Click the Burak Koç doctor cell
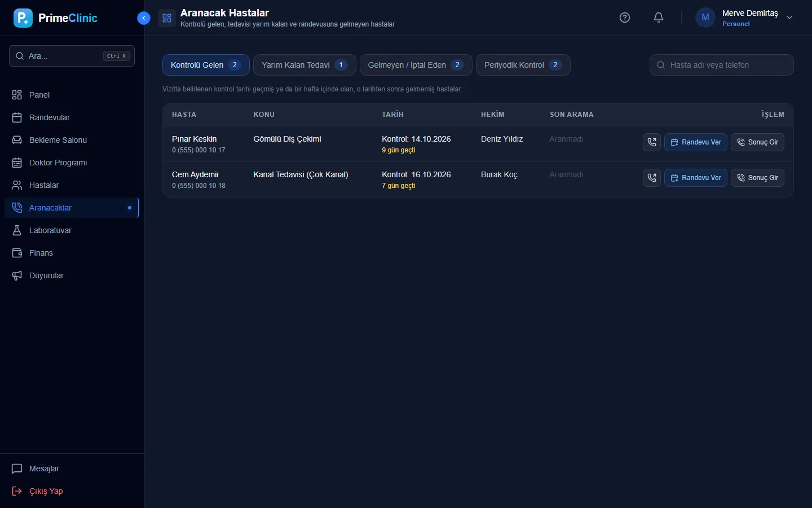 coord(499,174)
